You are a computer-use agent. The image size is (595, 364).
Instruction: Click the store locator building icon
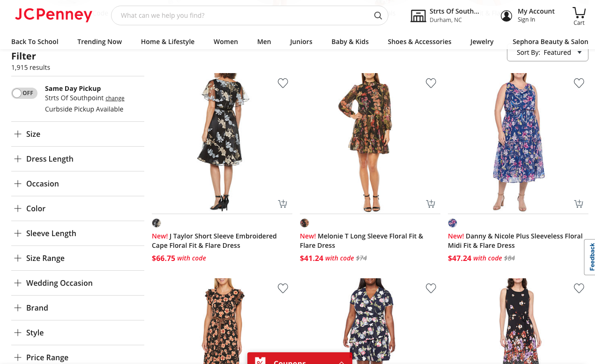point(418,15)
